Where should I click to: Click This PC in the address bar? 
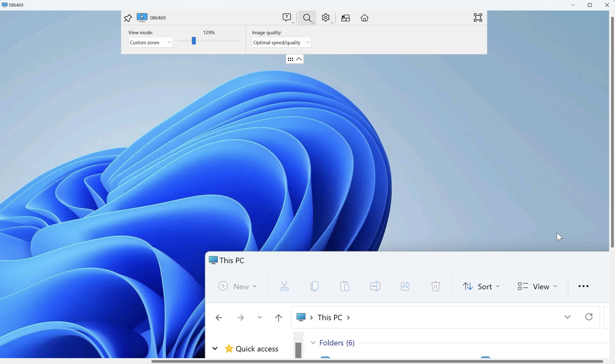tap(330, 318)
